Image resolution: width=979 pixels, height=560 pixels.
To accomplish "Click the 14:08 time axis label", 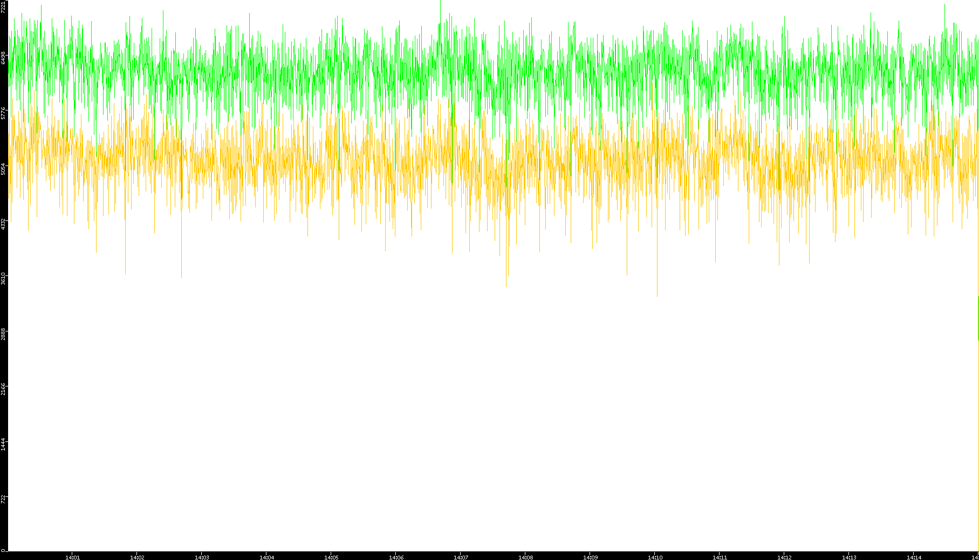I will click(525, 557).
